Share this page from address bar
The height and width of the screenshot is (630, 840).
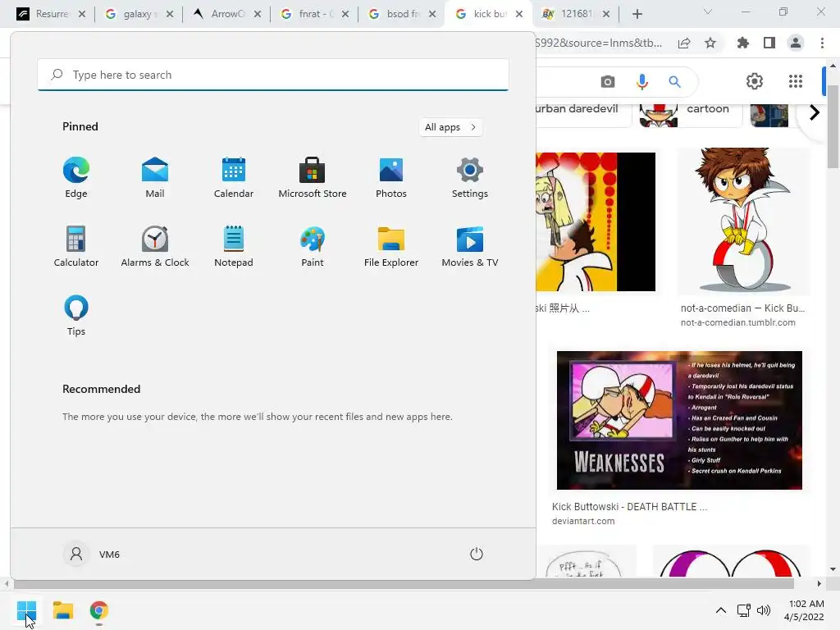coord(684,43)
